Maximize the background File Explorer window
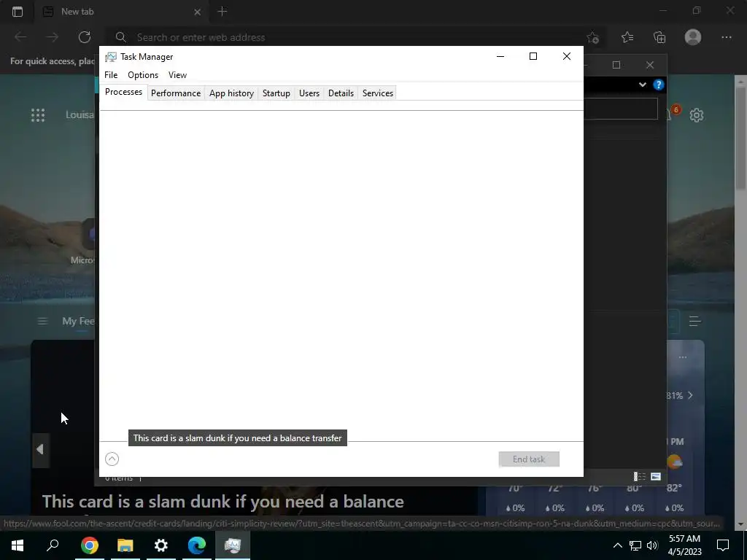Viewport: 747px width, 560px height. pyautogui.click(x=616, y=65)
